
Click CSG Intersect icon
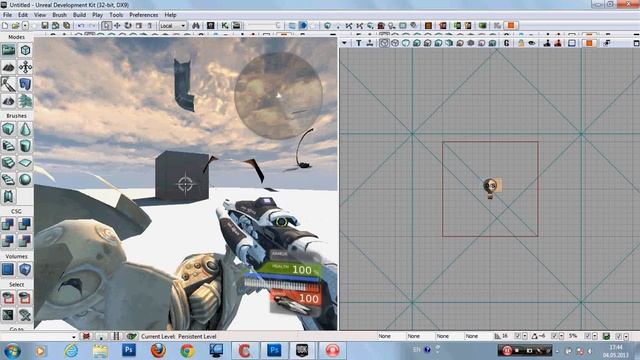point(8,240)
